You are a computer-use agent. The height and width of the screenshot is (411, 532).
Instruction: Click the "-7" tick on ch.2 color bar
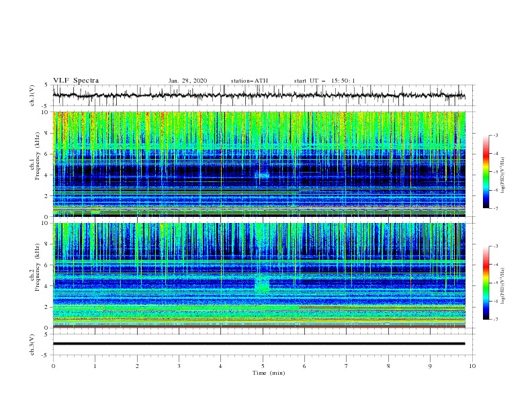tap(495, 320)
